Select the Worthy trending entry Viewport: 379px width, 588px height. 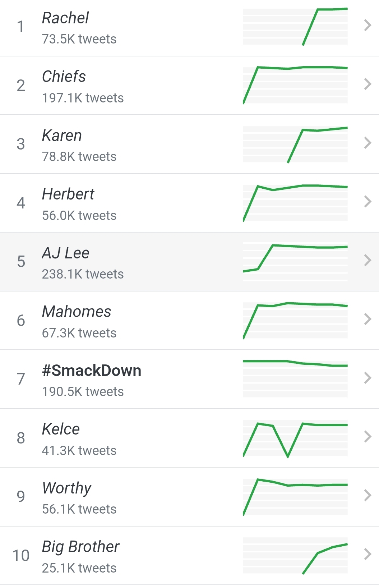point(67,488)
